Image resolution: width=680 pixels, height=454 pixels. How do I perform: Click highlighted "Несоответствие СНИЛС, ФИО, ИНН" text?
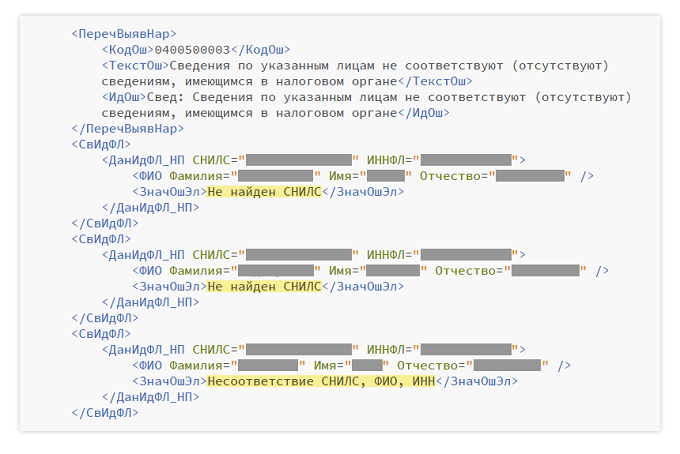coord(321,381)
